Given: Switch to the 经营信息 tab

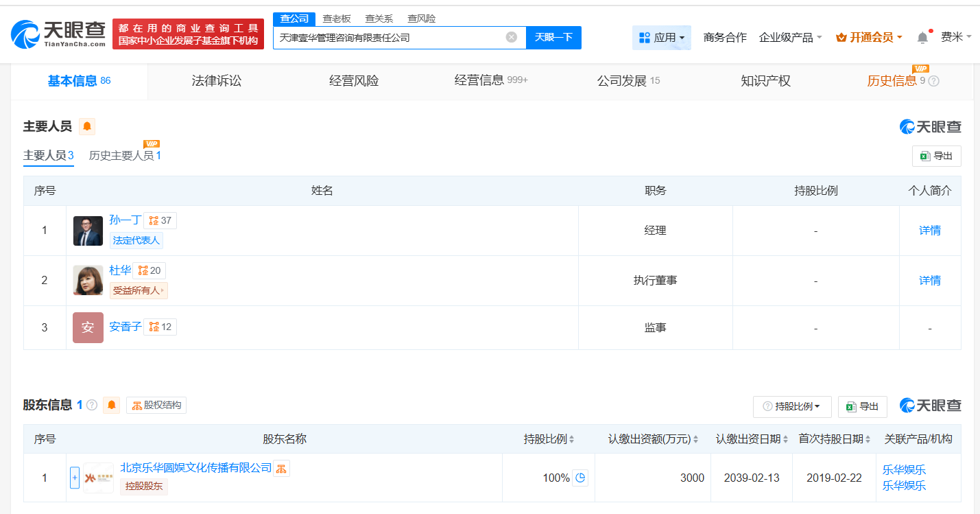Looking at the screenshot, I should 491,81.
